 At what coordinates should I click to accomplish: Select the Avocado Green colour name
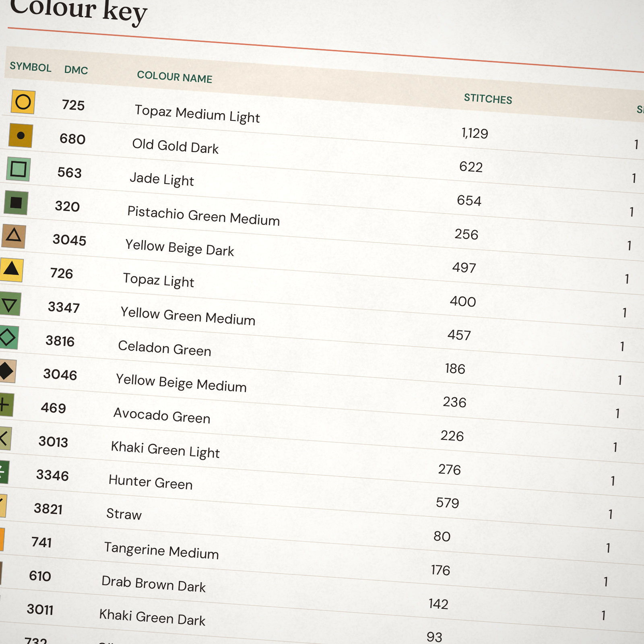pos(162,415)
